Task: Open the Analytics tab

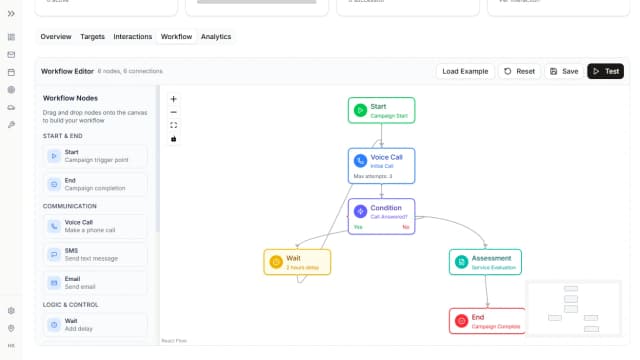Action: (x=216, y=37)
